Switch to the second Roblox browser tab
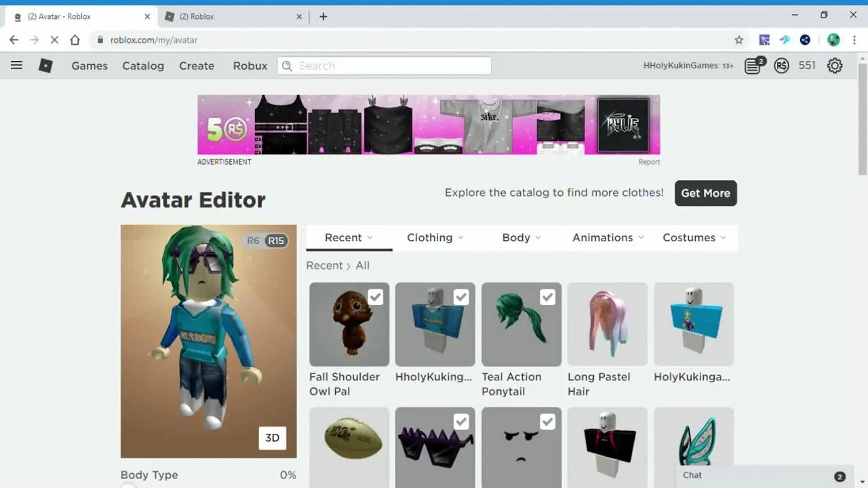This screenshot has height=488, width=868. pyautogui.click(x=233, y=16)
